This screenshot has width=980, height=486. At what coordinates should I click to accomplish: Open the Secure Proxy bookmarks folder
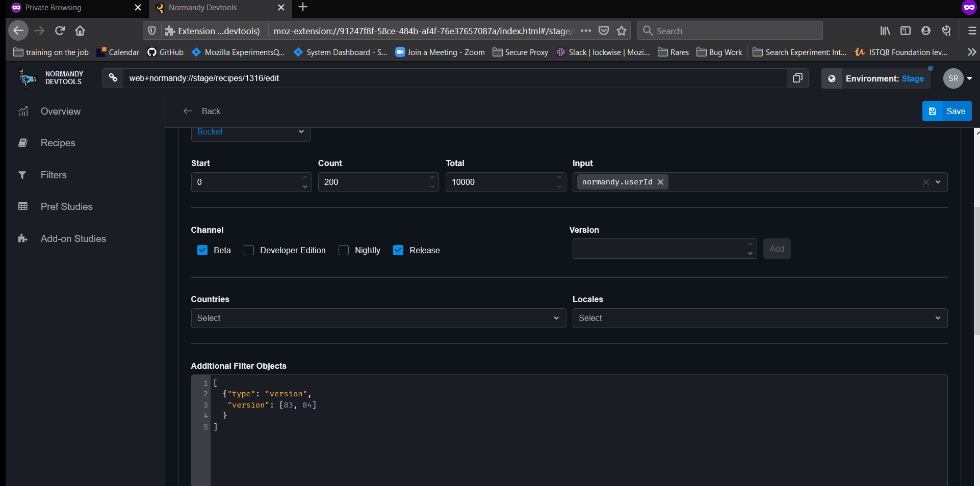tap(521, 52)
